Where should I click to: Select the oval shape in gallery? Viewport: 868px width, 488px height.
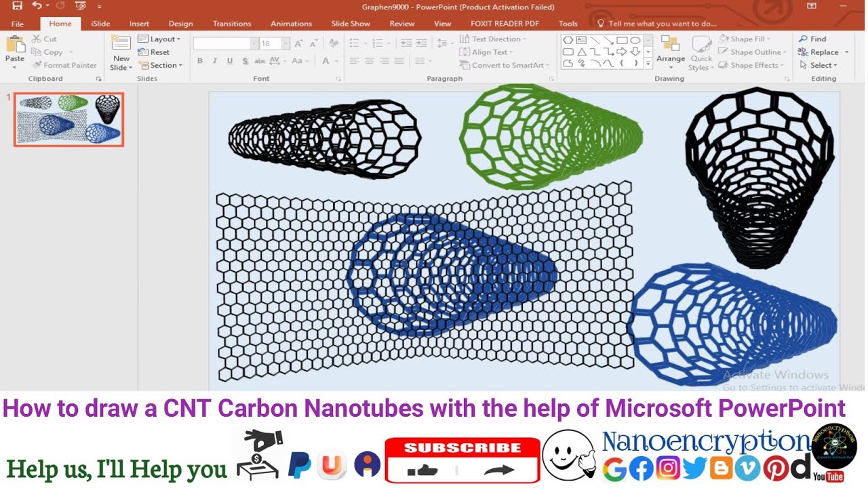tap(635, 40)
